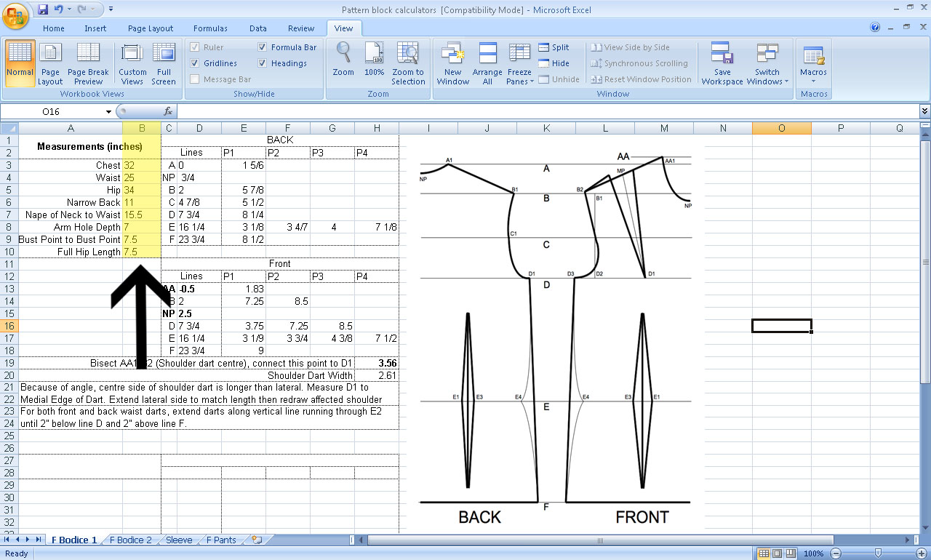Enable the Ruler checkbox
This screenshot has width=931, height=560.
coord(195,47)
